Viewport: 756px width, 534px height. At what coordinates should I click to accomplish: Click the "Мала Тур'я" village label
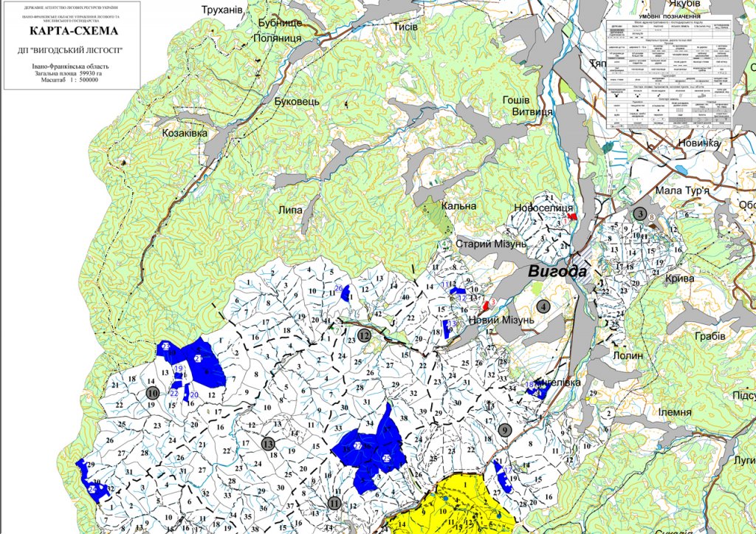point(682,191)
